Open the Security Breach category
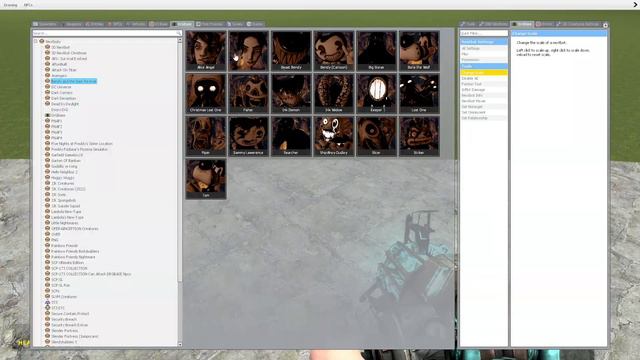The width and height of the screenshot is (640, 360). [x=64, y=319]
